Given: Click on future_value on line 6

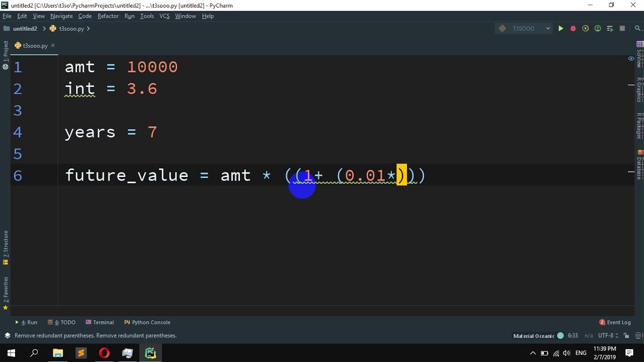Looking at the screenshot, I should (127, 175).
